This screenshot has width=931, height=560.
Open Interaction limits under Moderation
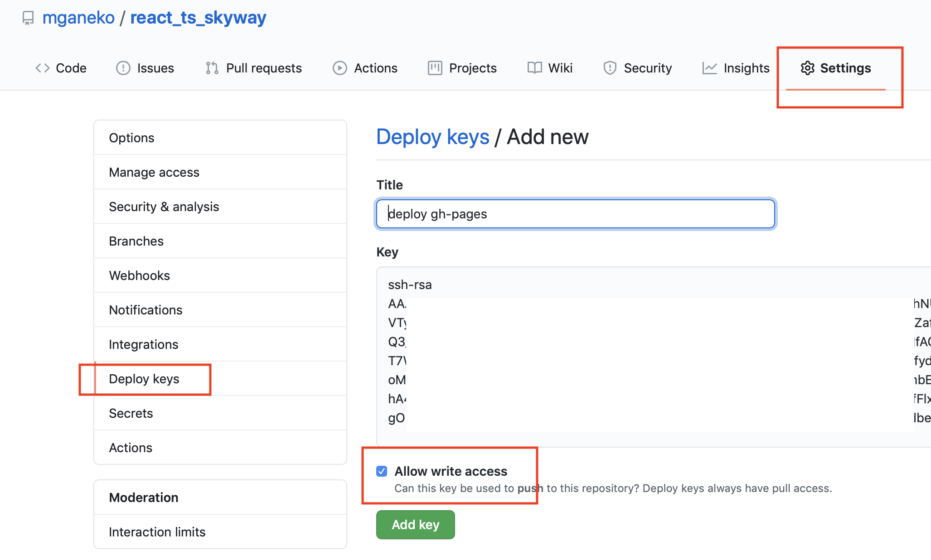click(x=220, y=532)
